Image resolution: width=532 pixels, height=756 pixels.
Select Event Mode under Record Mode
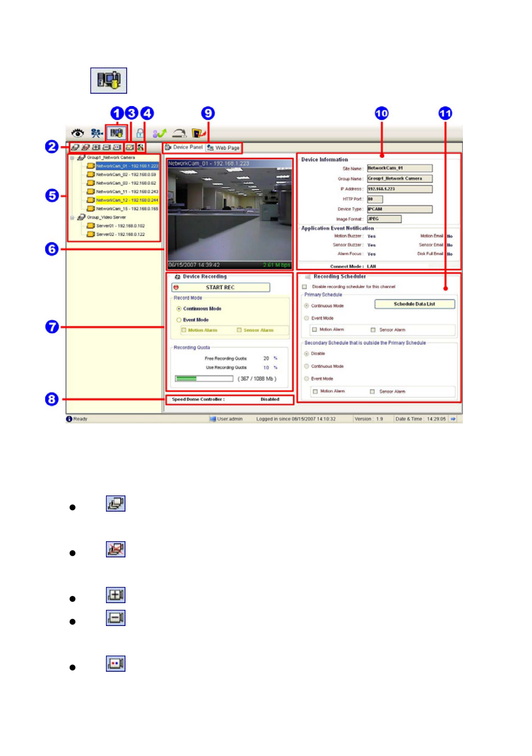tap(179, 320)
